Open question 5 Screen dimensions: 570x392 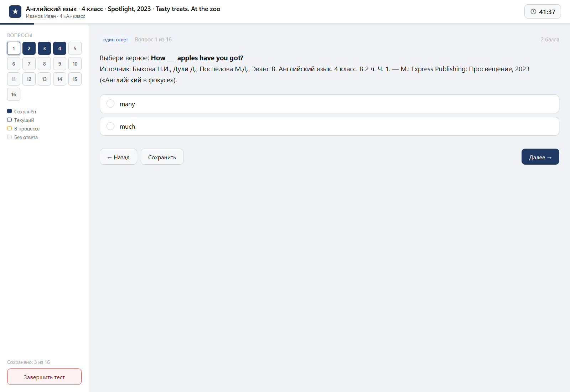(75, 48)
